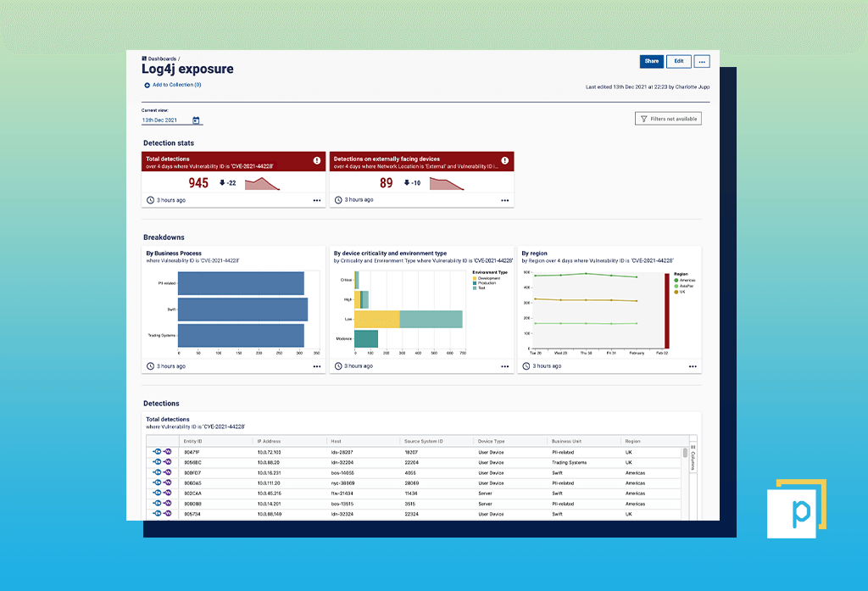Select the 10.0.72.103 IP address cell

tap(269, 453)
